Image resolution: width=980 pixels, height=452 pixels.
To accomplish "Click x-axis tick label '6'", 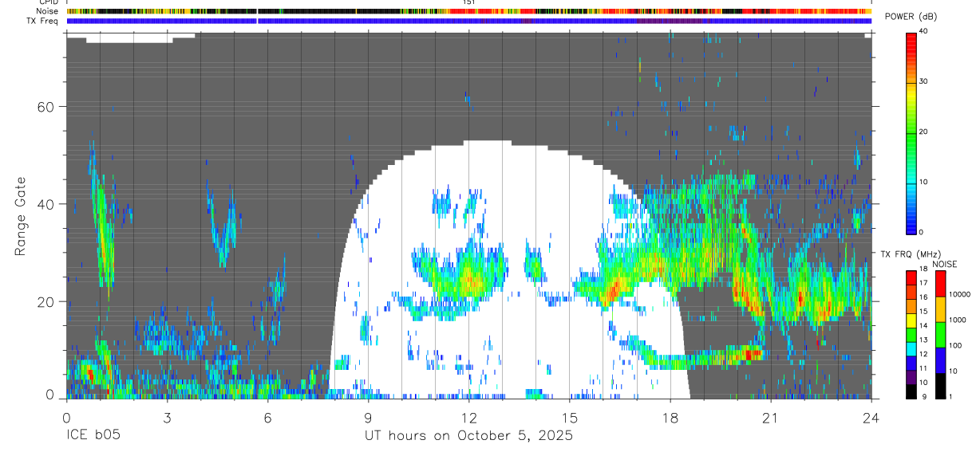I will click(267, 417).
